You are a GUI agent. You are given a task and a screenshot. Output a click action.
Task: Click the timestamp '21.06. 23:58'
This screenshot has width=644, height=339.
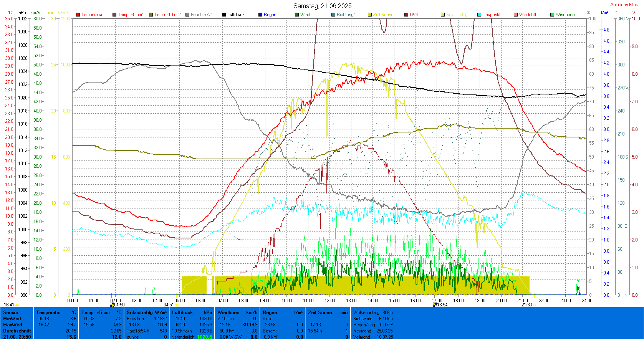coord(17,337)
